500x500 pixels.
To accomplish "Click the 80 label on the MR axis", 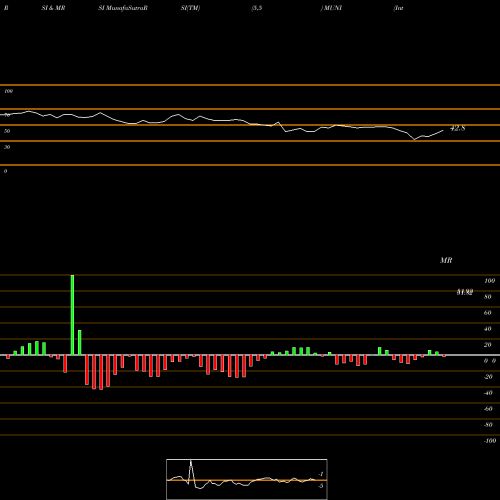I will tap(488, 297).
